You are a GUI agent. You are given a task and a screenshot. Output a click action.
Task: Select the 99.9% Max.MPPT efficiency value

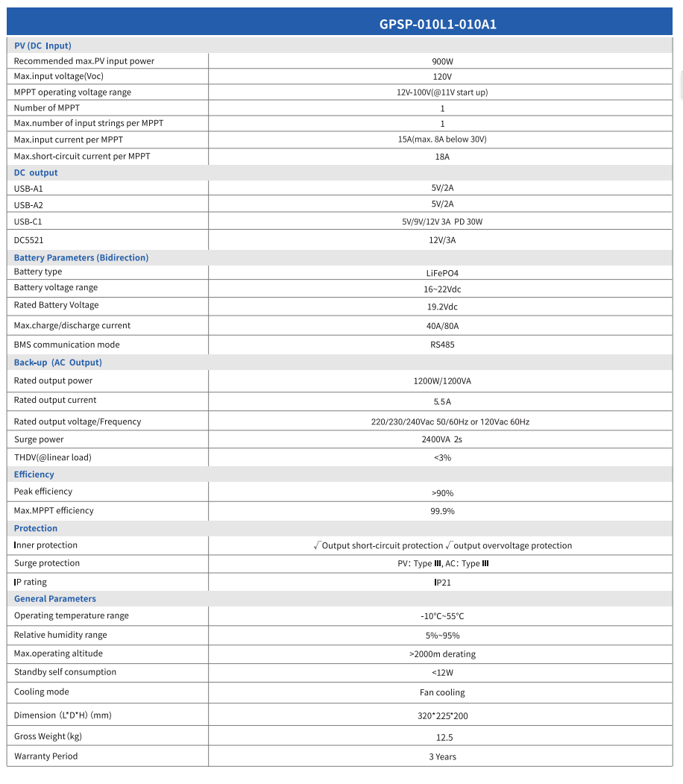click(x=442, y=511)
